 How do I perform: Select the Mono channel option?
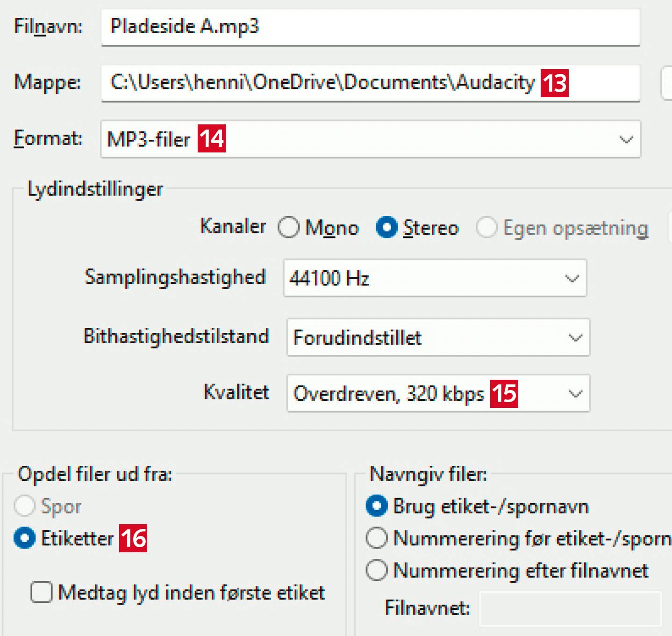[x=289, y=228]
